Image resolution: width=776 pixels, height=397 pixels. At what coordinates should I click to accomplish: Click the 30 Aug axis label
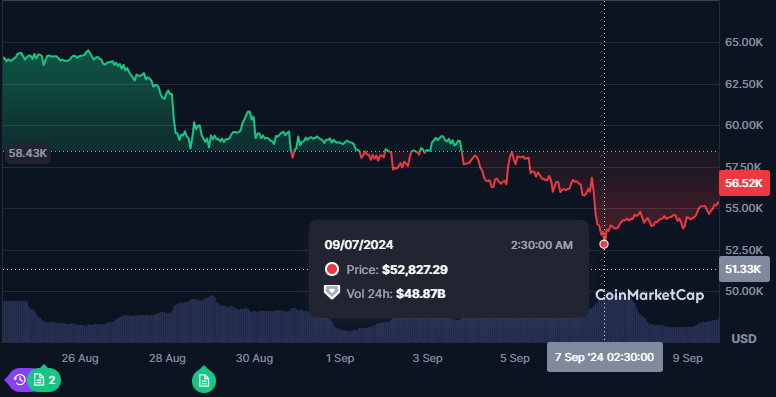[x=254, y=358]
